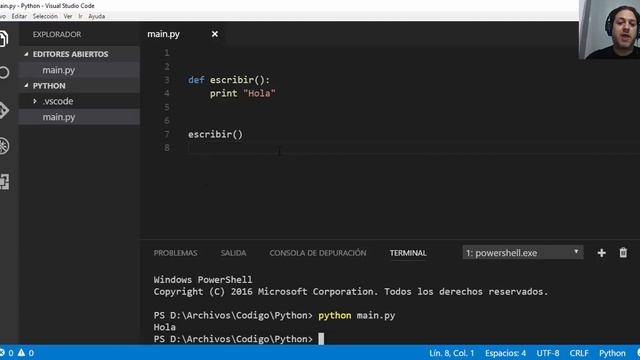This screenshot has width=640, height=360.
Task: Switch to the PROBLEMAS panel tab
Action: pyautogui.click(x=176, y=253)
